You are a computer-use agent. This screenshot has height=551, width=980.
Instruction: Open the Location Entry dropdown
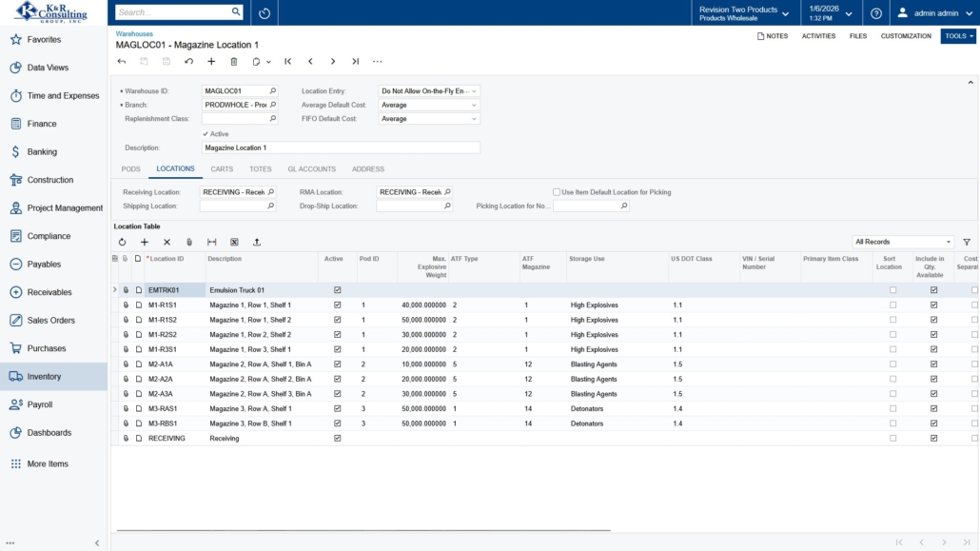(x=474, y=91)
